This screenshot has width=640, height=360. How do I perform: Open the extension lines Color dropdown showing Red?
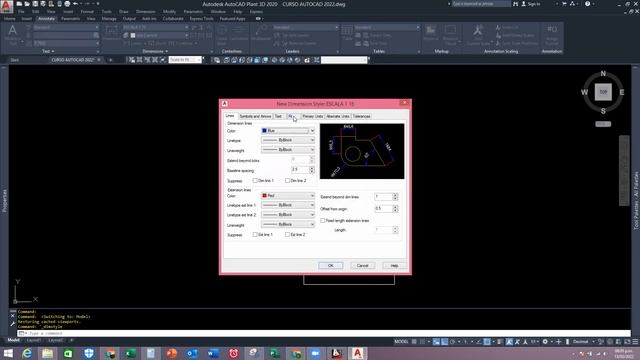(x=288, y=196)
